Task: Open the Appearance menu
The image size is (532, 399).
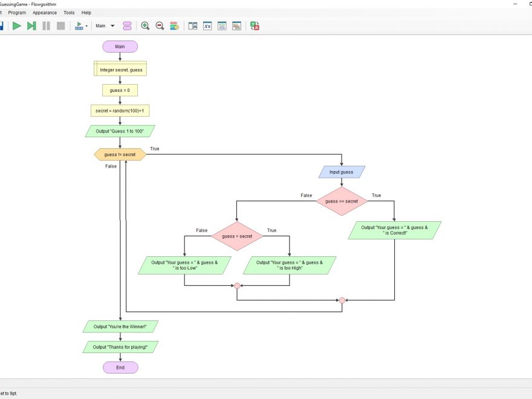Action: point(45,13)
